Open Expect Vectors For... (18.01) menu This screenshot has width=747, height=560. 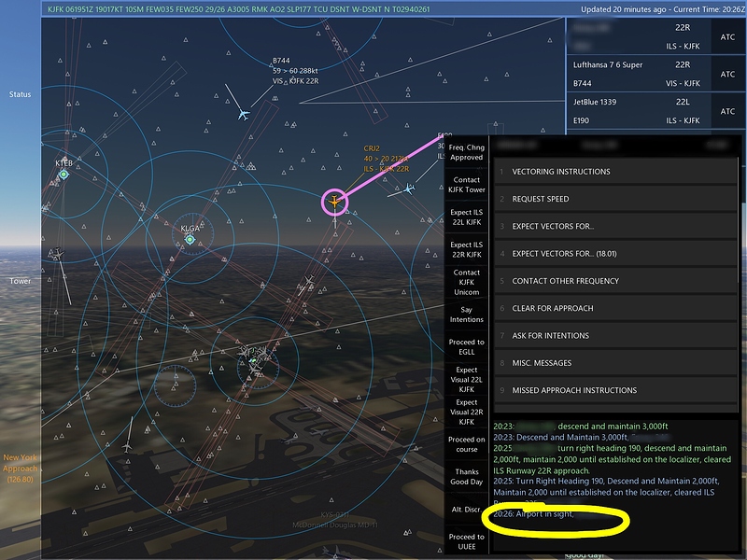coord(615,253)
